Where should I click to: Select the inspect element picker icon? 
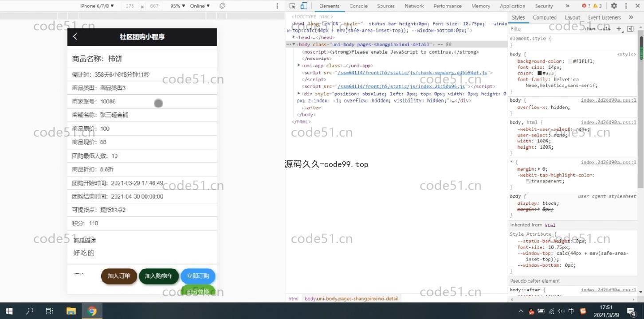(x=292, y=6)
